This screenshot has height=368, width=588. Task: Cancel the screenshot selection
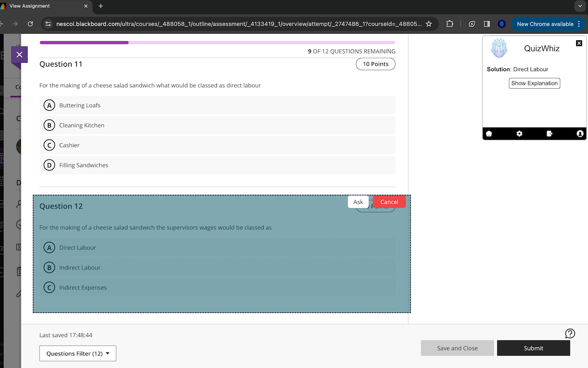[389, 202]
